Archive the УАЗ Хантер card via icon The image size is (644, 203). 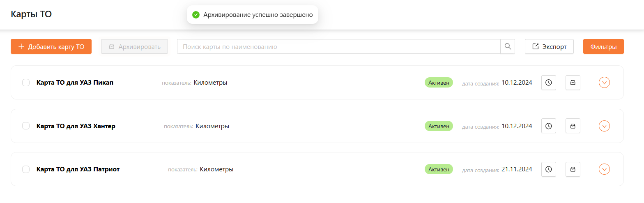573,126
